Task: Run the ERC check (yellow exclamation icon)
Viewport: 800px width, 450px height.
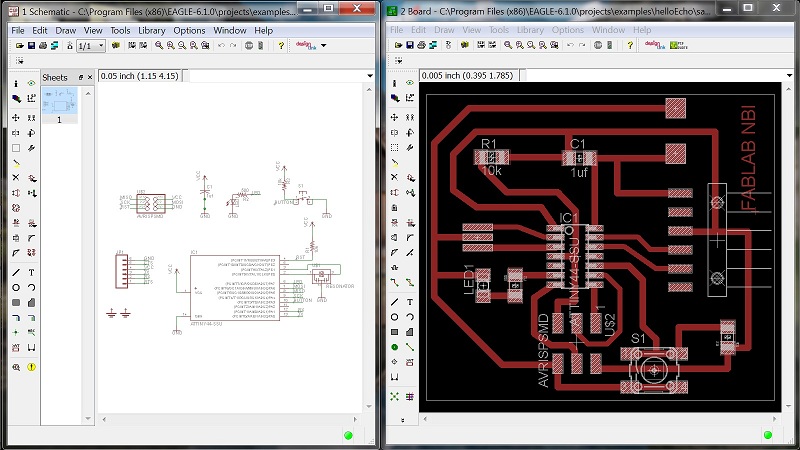Action: tap(32, 367)
